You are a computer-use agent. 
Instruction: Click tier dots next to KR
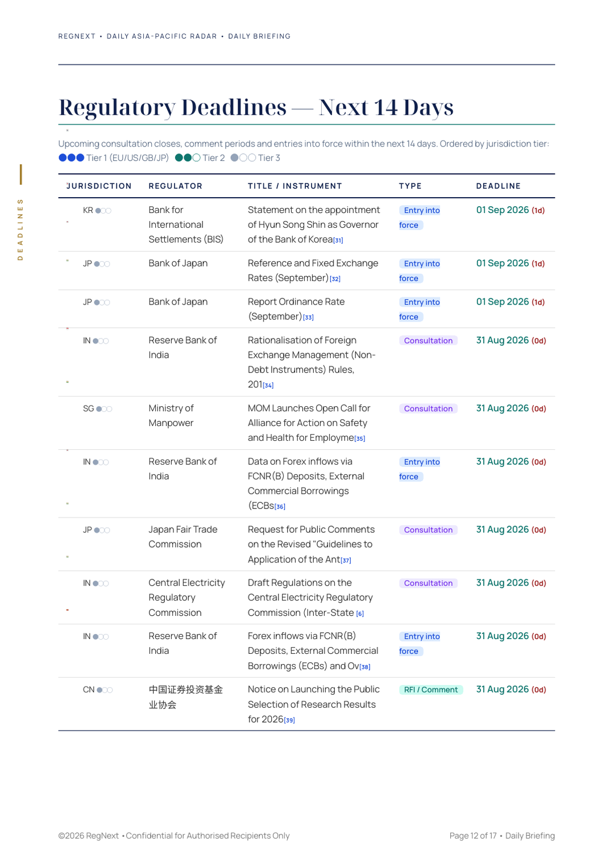coord(103,211)
